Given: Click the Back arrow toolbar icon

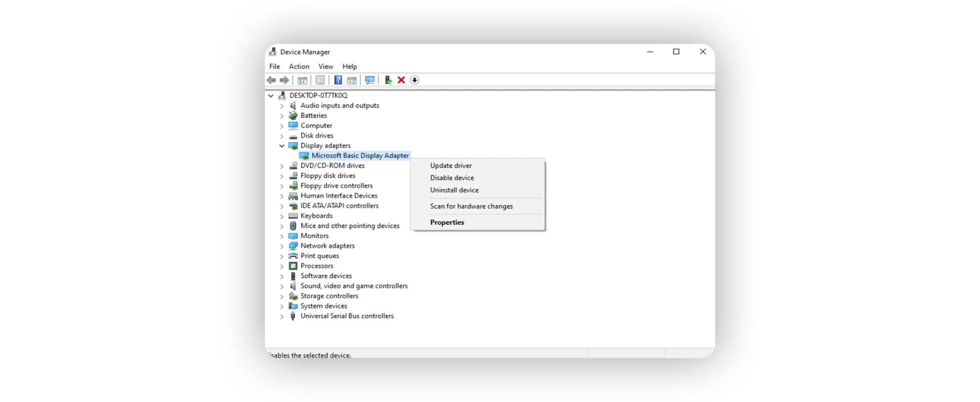Looking at the screenshot, I should point(271,80).
